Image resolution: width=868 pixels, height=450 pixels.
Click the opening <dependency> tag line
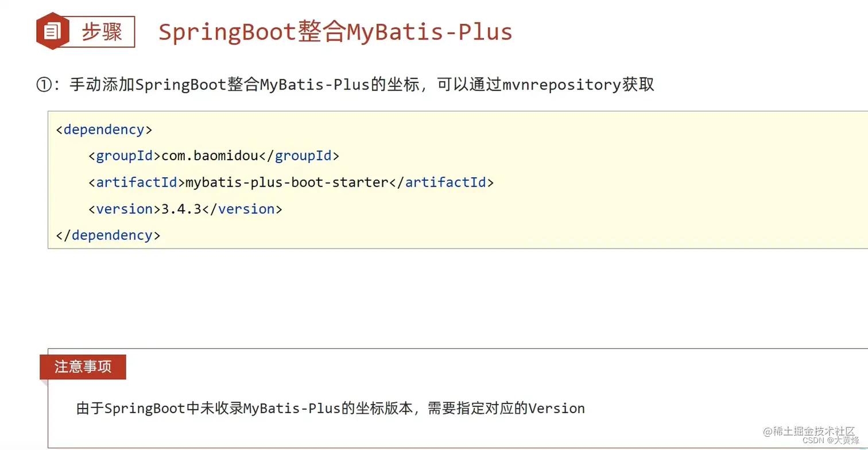(104, 130)
